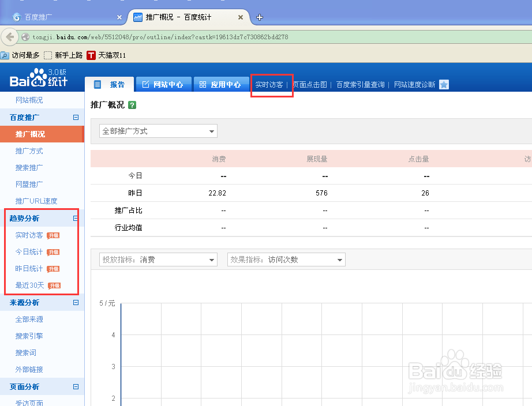Click the 来源分析 section header
This screenshot has height=406, width=532.
pyautogui.click(x=24, y=303)
